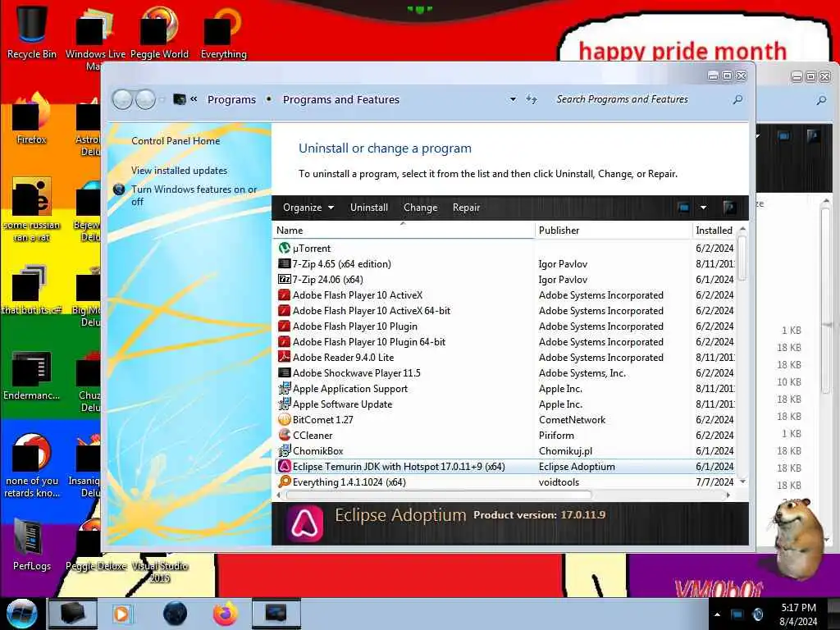Select Apple Software Update icon
Viewport: 840px width, 630px height.
tap(284, 404)
